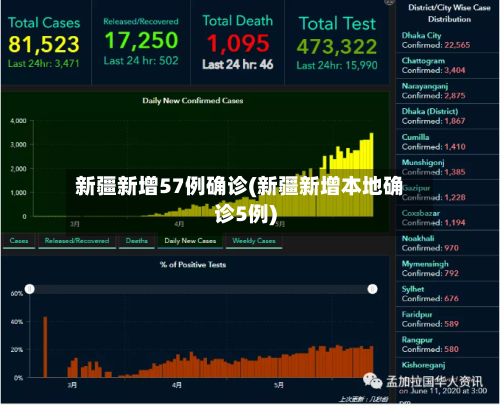The width and height of the screenshot is (500, 405).
Task: Select Cumilla confirmed 1,410 entry
Action: pos(447,142)
